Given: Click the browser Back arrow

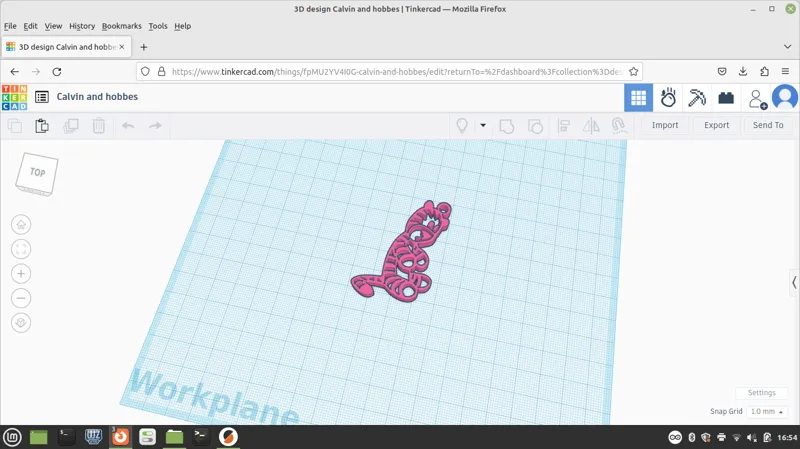Looking at the screenshot, I should coord(14,71).
